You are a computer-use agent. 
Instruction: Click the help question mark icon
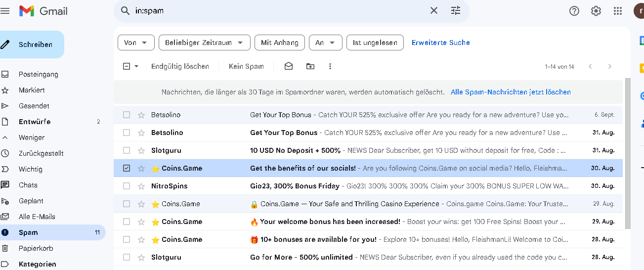pos(574,11)
